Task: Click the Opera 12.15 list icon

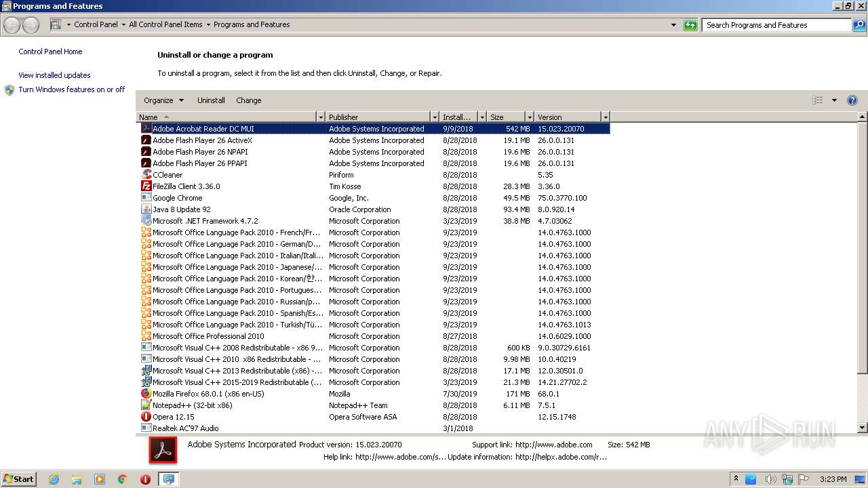Action: 146,417
